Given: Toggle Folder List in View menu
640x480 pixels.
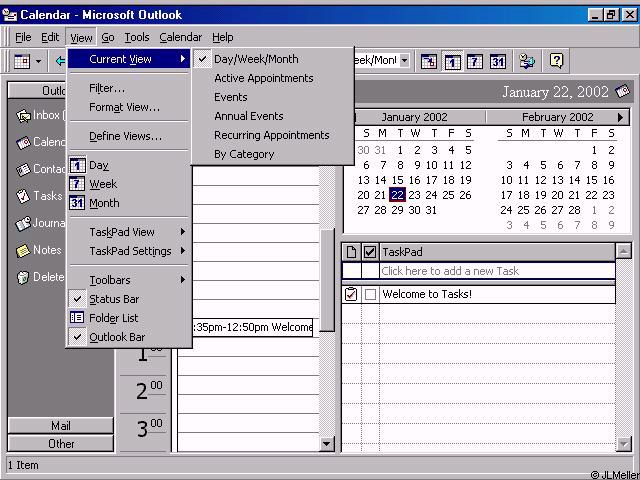Looking at the screenshot, I should coord(129,318).
